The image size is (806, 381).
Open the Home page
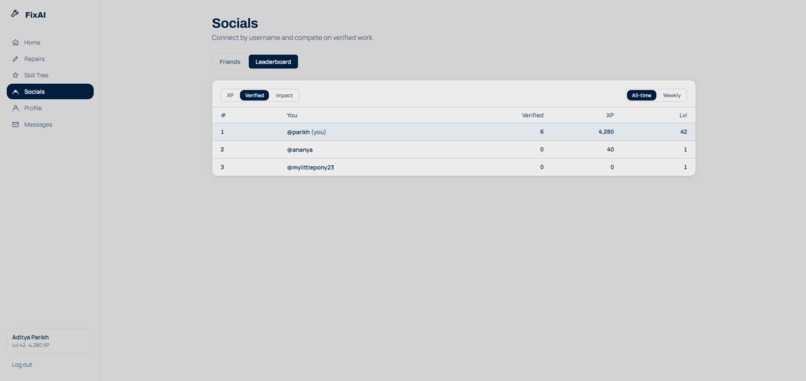point(50,43)
